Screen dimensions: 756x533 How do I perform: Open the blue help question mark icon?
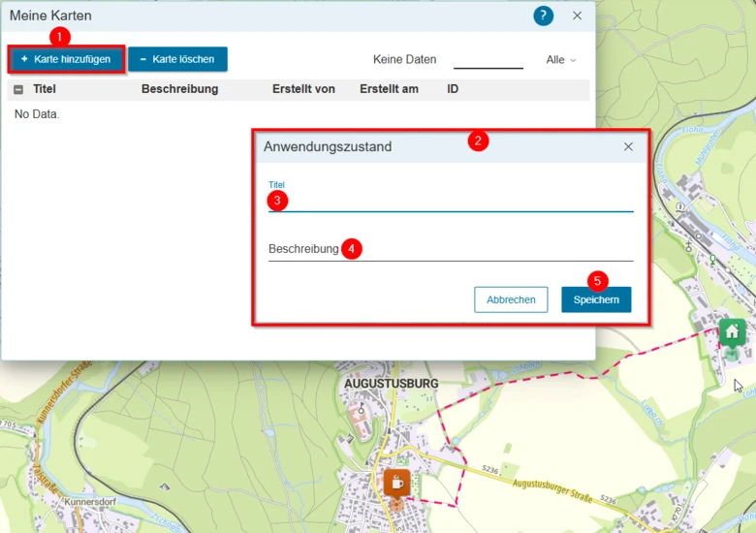(543, 16)
